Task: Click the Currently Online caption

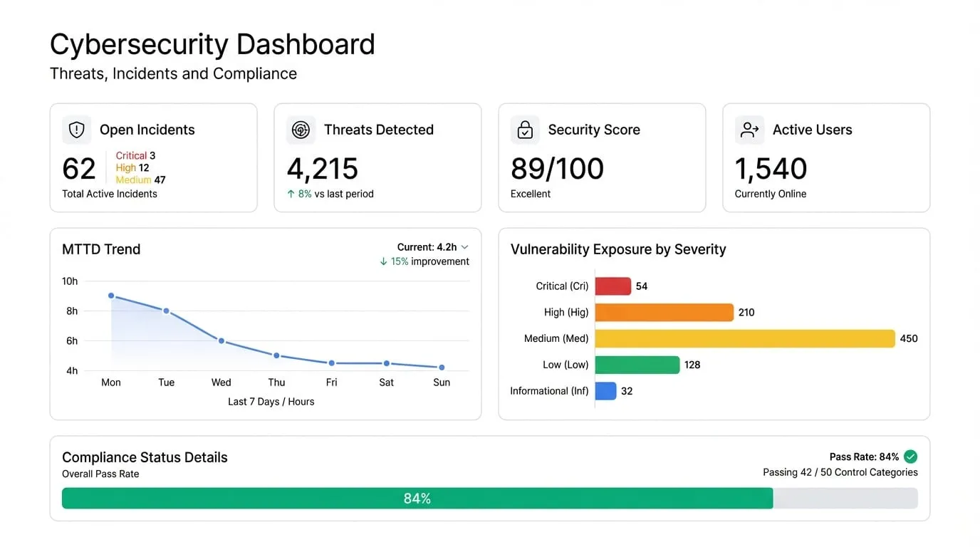Action: click(771, 194)
